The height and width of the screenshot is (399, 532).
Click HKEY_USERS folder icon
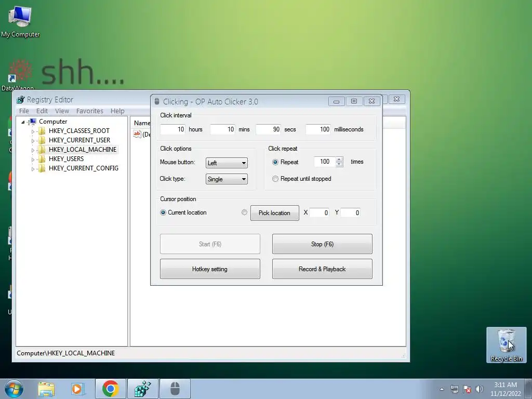tap(42, 159)
